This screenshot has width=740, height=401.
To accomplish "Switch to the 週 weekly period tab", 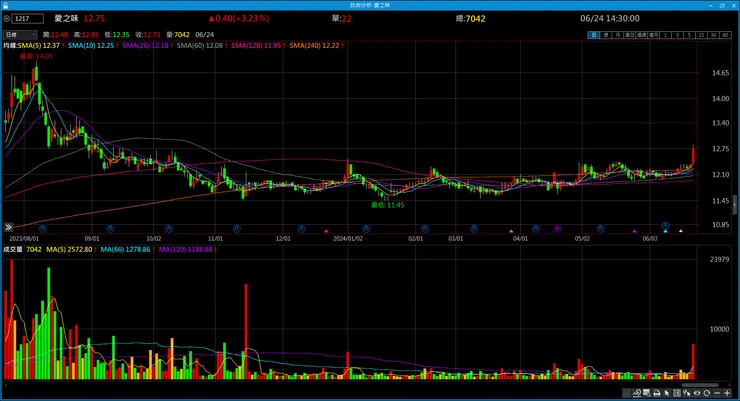I will point(606,35).
